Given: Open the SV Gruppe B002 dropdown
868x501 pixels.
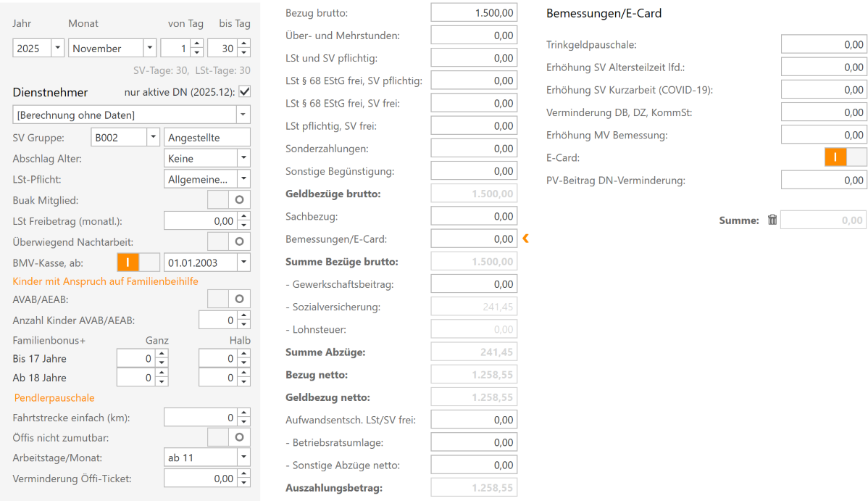Looking at the screenshot, I should [152, 137].
